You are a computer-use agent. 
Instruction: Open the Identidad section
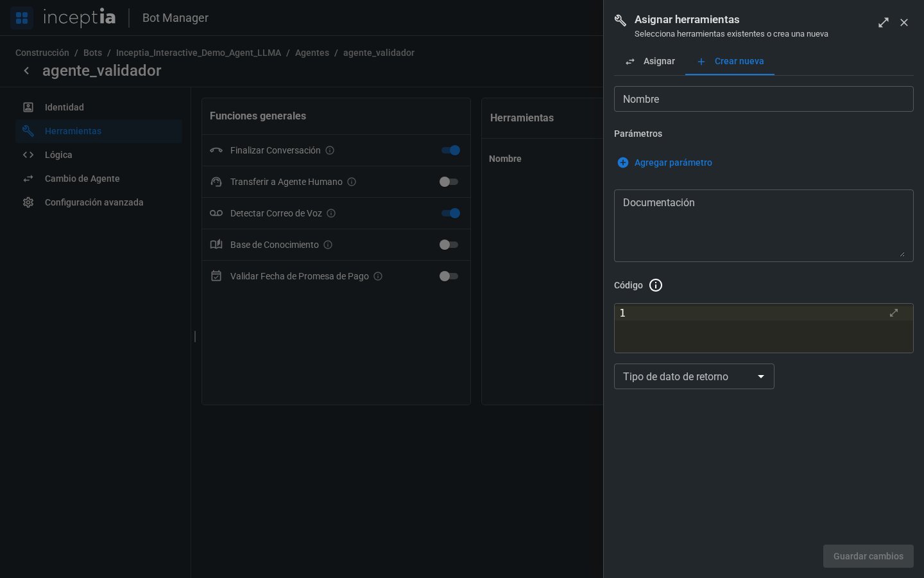[x=99, y=107]
